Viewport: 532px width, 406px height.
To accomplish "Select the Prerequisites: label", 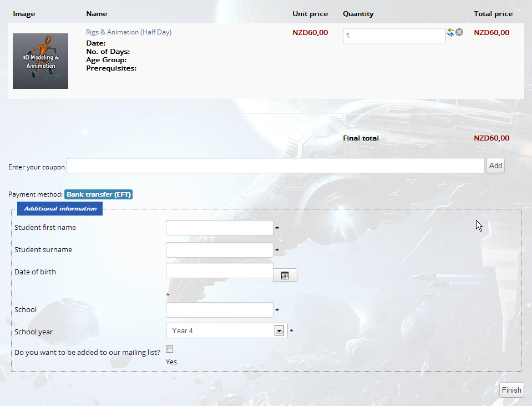I will click(x=112, y=68).
